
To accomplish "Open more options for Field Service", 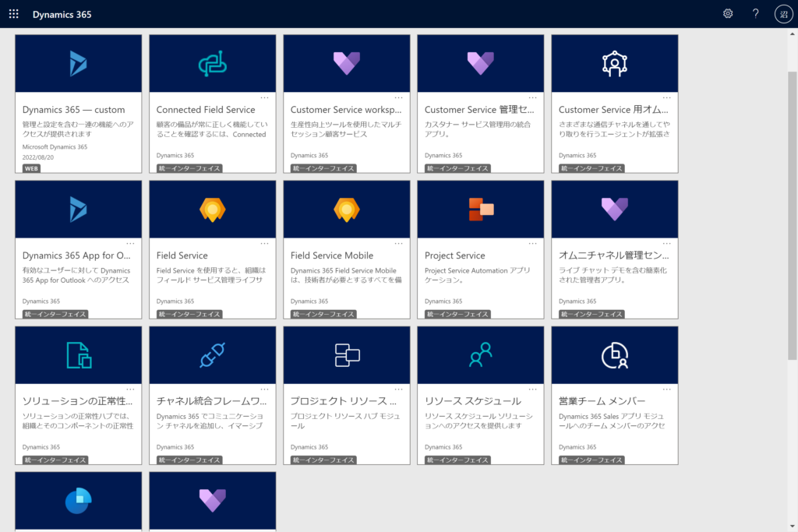I will click(x=265, y=244).
